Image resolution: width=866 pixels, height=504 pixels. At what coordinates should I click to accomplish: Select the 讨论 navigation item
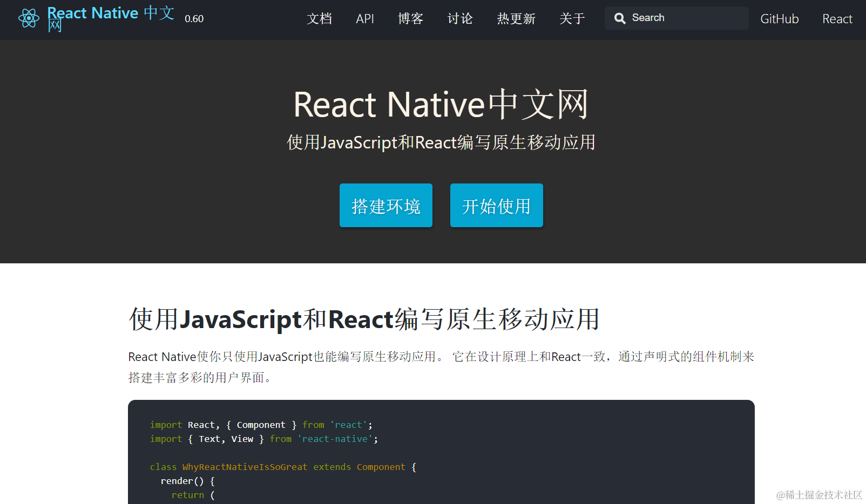pyautogui.click(x=460, y=19)
